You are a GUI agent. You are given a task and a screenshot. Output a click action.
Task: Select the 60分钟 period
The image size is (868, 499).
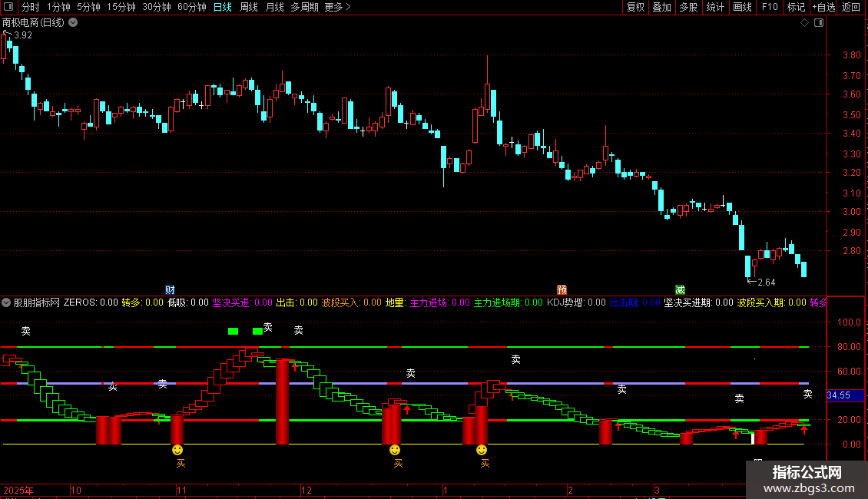192,7
